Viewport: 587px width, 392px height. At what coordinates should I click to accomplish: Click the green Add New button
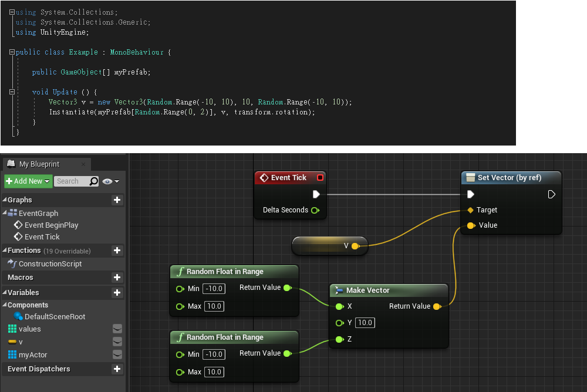click(28, 181)
